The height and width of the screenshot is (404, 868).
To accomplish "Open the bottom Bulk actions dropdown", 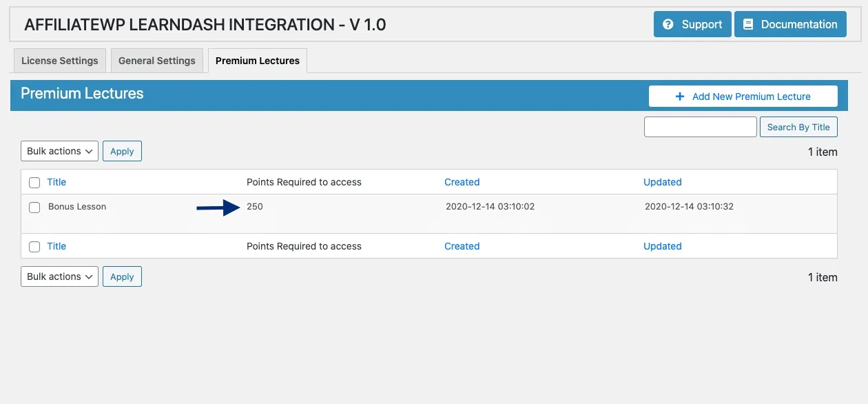I will [x=59, y=276].
